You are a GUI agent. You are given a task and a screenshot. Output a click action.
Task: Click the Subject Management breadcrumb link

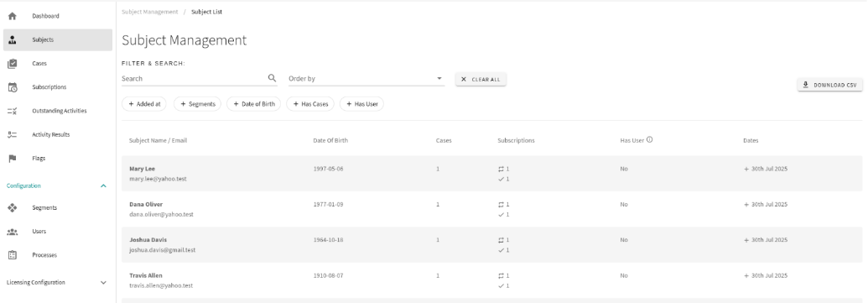click(150, 12)
